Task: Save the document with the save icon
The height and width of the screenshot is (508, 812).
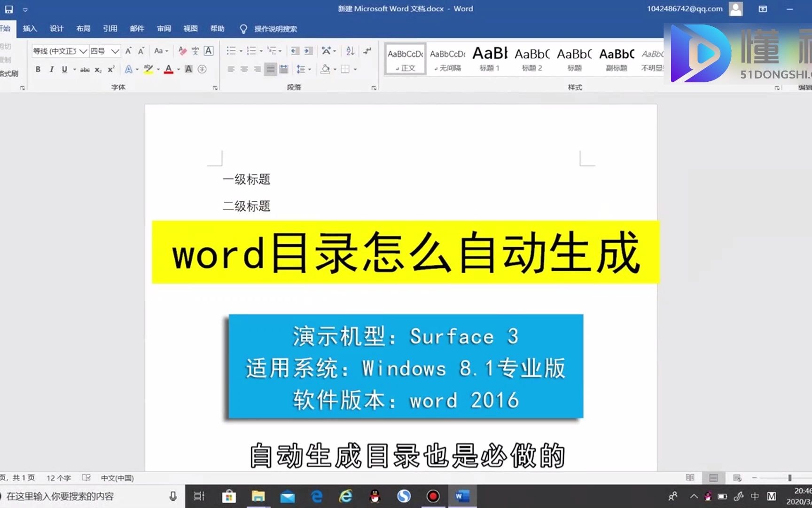Action: tap(8, 9)
